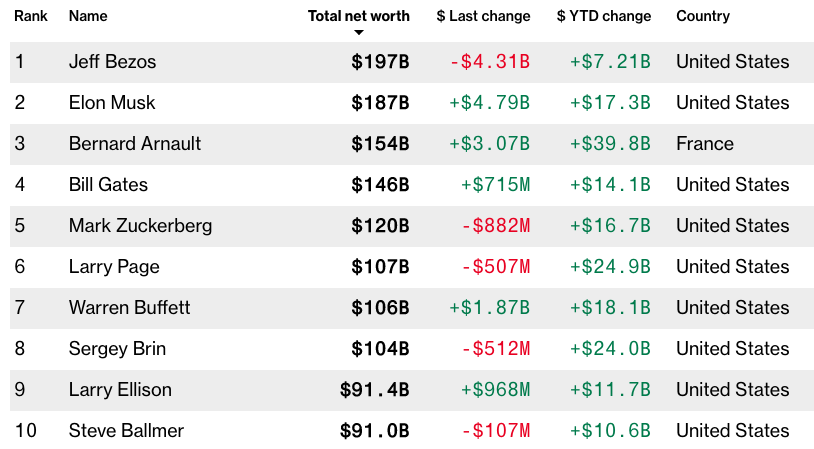Screen dimensions: 814x449
Task: Open Larry Page profile
Action: point(114,267)
